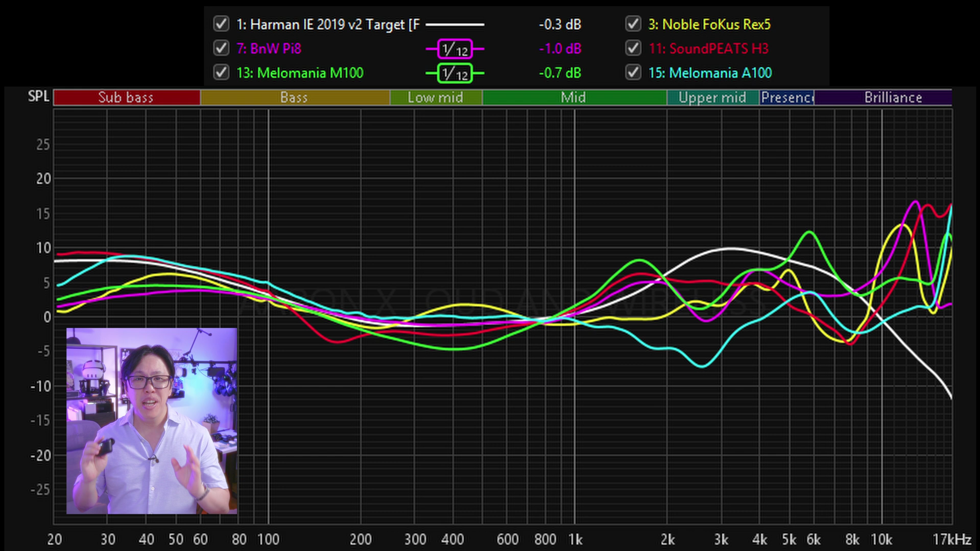The image size is (980, 551).
Task: Toggle the SoundPEATS H3 trace checkbox
Action: click(633, 48)
